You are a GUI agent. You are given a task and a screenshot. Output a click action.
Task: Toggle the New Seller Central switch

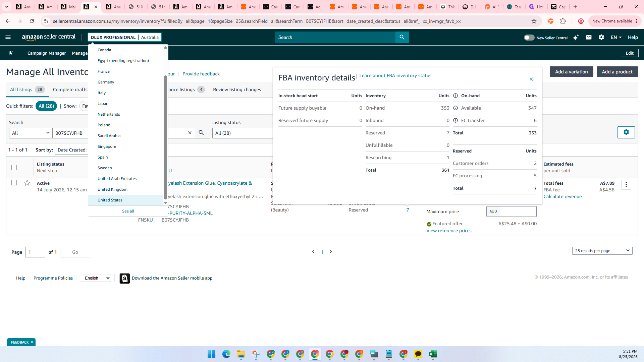[x=529, y=38]
